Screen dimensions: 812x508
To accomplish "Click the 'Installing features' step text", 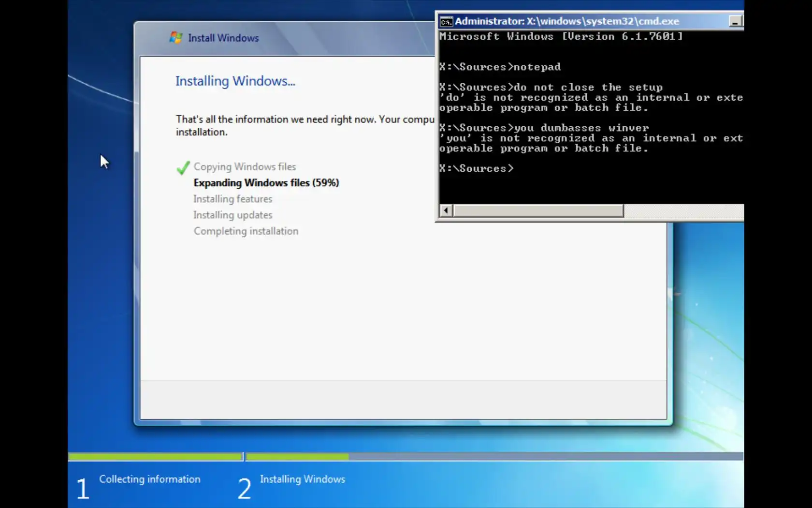I will point(233,199).
